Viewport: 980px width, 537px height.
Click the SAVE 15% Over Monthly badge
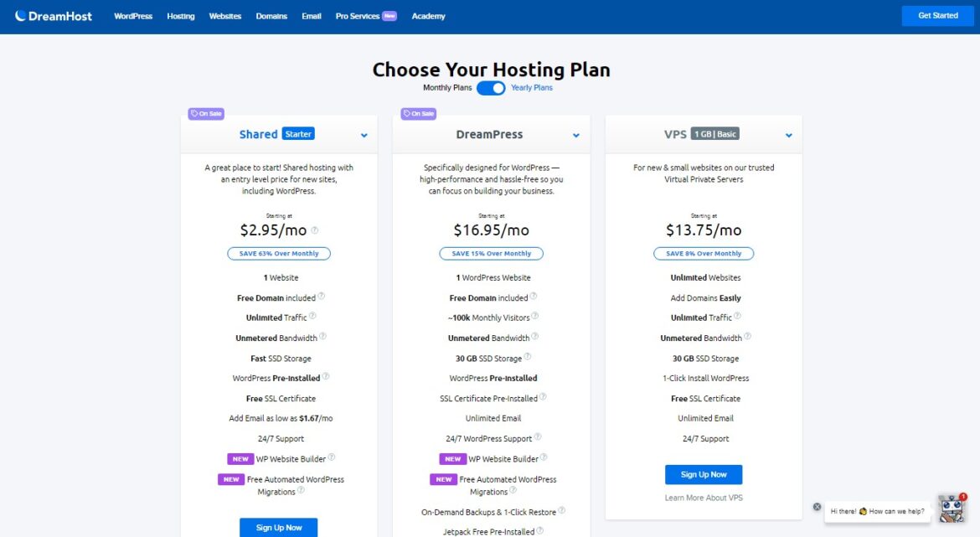point(491,254)
